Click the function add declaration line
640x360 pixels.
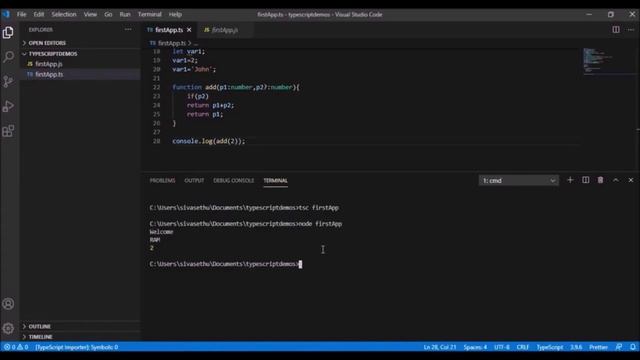coord(236,87)
